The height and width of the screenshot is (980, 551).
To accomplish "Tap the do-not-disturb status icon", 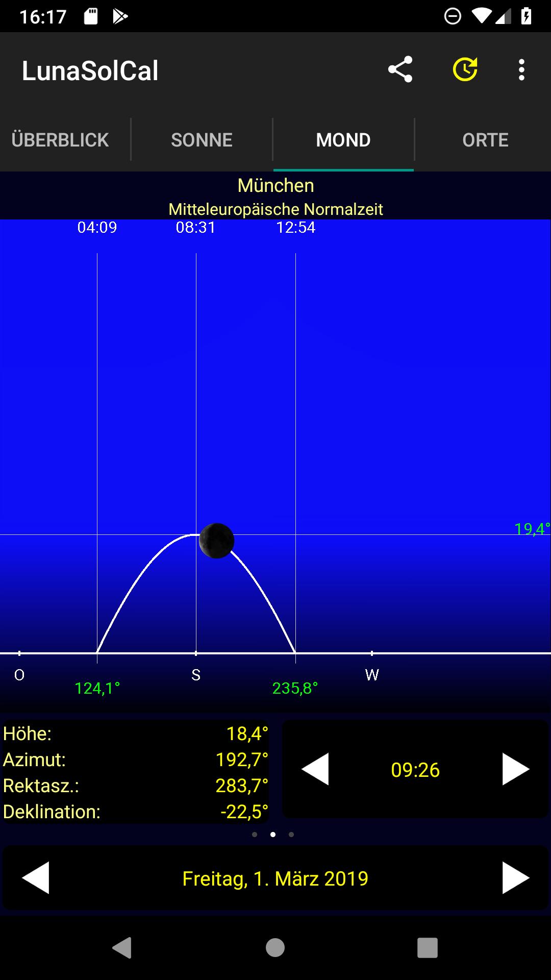I will click(x=453, y=17).
